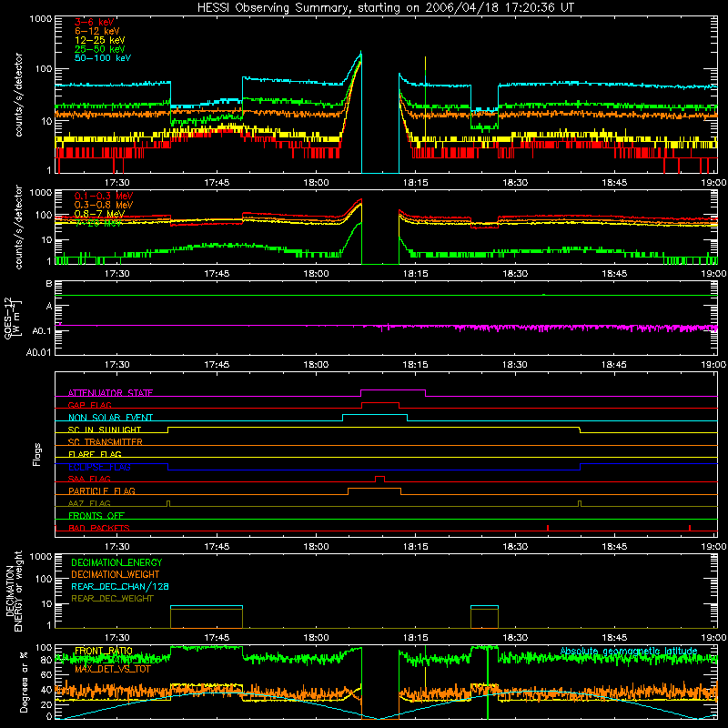Select the 12-25 keV legend label
This screenshot has width=728, height=728.
(100, 40)
